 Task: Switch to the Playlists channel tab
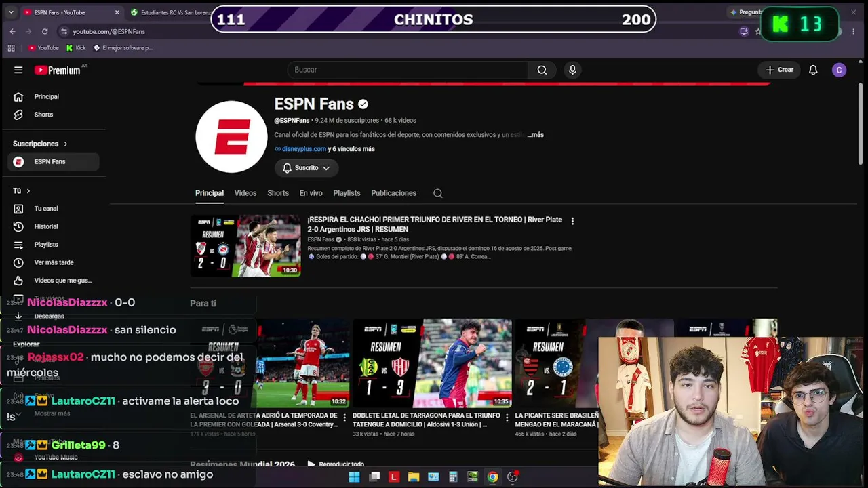[x=347, y=193]
